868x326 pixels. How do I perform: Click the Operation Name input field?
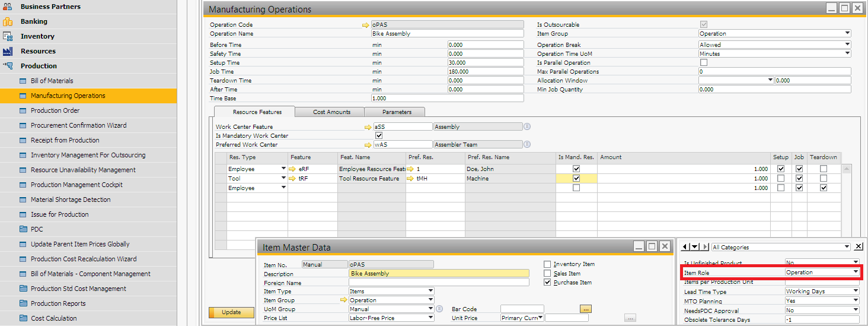point(447,34)
